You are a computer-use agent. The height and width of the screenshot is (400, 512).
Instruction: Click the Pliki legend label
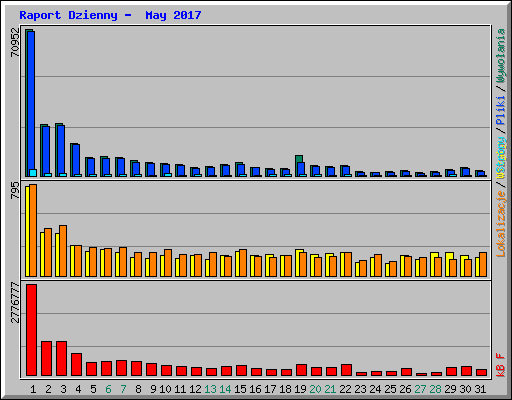[501, 110]
